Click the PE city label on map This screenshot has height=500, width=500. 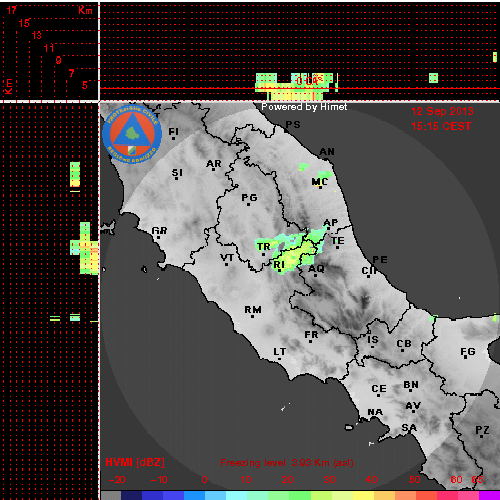(x=380, y=260)
